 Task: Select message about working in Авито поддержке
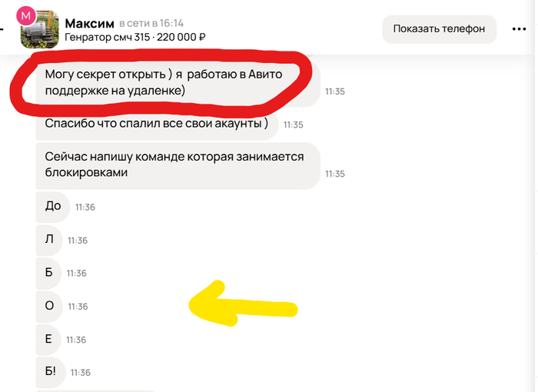(x=178, y=82)
